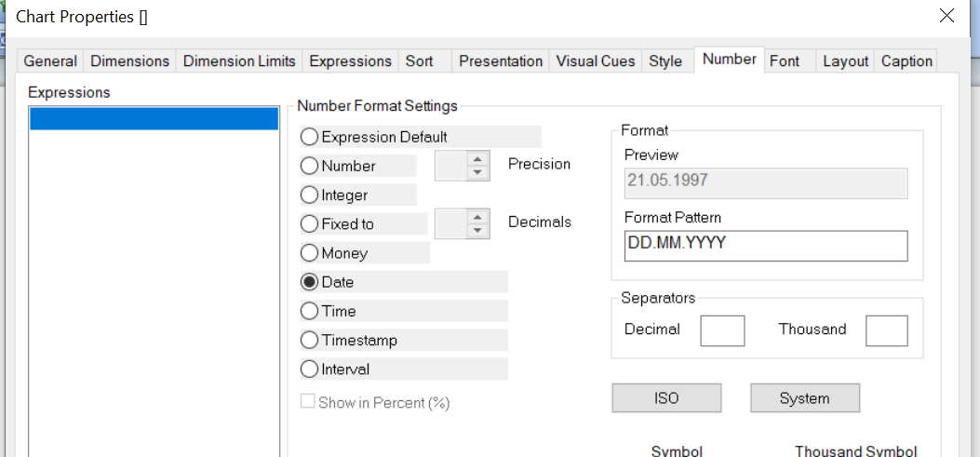Viewport: 980px width, 457px height.
Task: Open the Visual Cues tab
Action: (x=595, y=61)
